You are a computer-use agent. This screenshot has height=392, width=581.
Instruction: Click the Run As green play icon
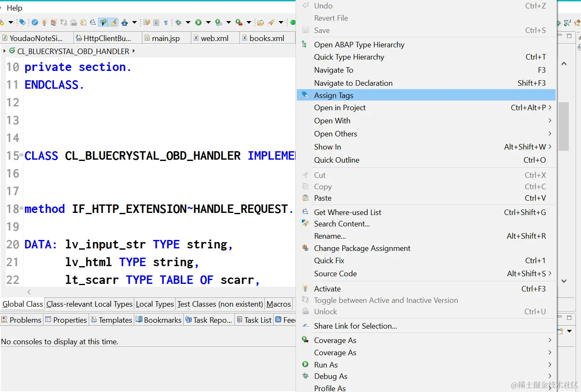coord(305,364)
